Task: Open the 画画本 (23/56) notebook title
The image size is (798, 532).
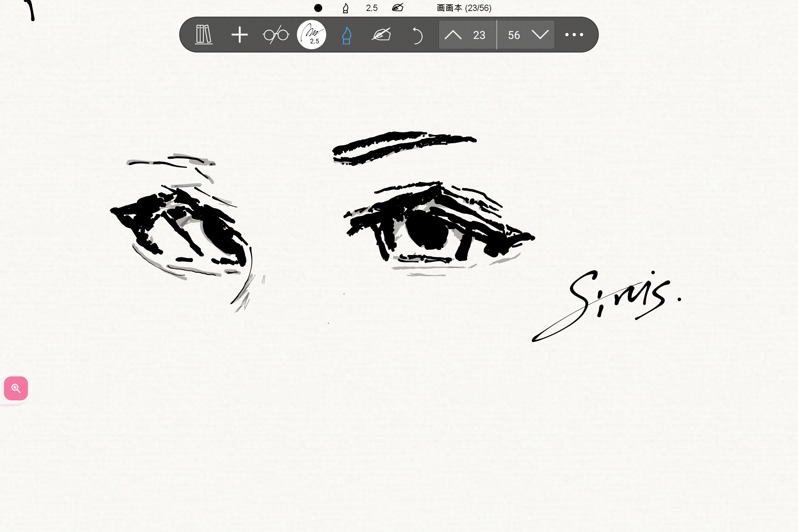Action: [x=464, y=8]
